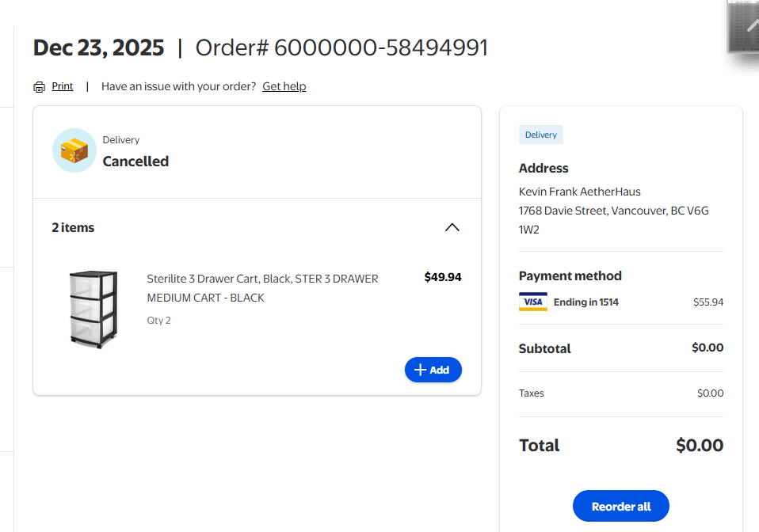Click the blue Delivery badge in summary

coord(541,135)
